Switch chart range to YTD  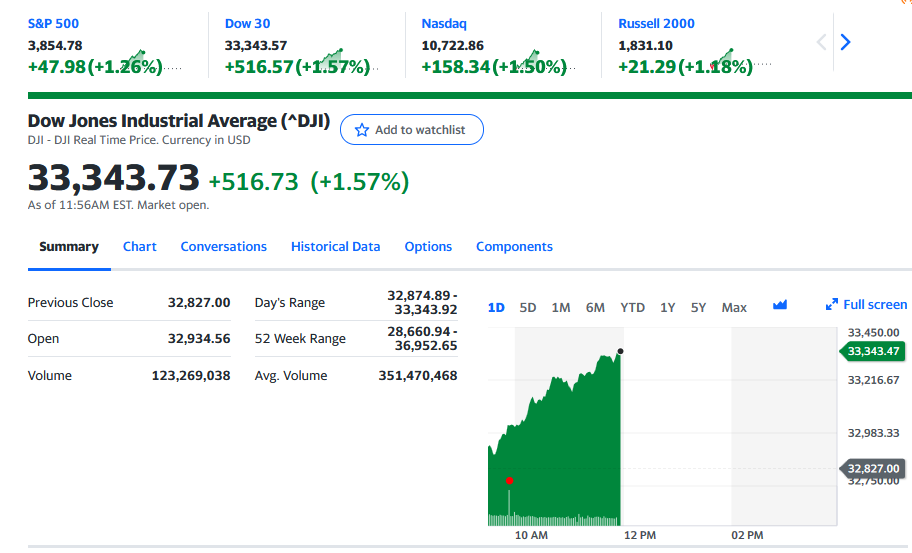632,308
